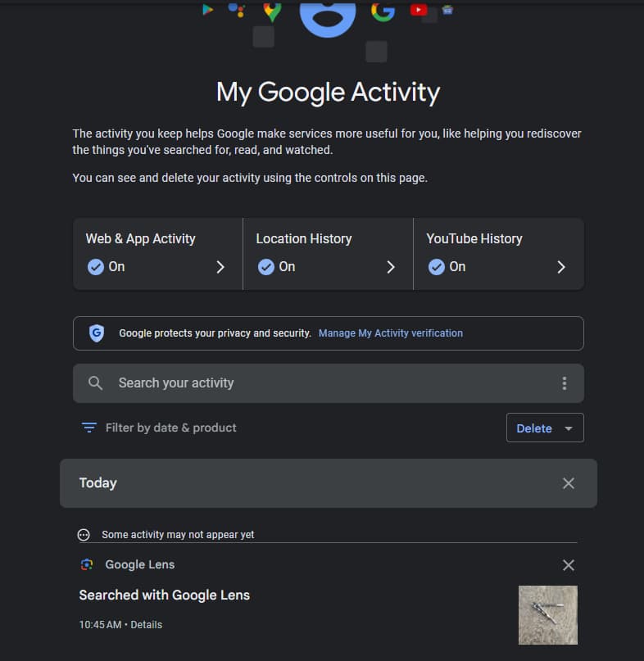This screenshot has width=644, height=661.
Task: Open the Google Lens search image thumbnail
Action: pos(547,614)
